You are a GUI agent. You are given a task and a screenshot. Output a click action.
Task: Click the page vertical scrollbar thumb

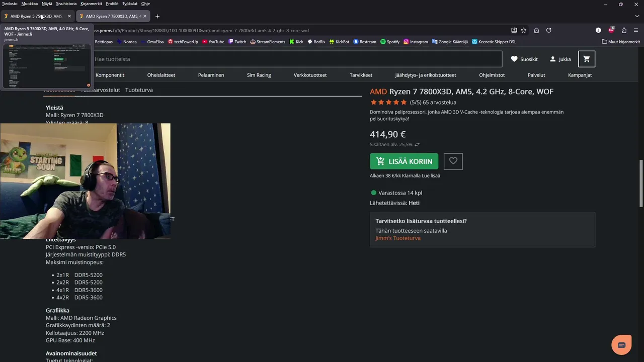641,184
